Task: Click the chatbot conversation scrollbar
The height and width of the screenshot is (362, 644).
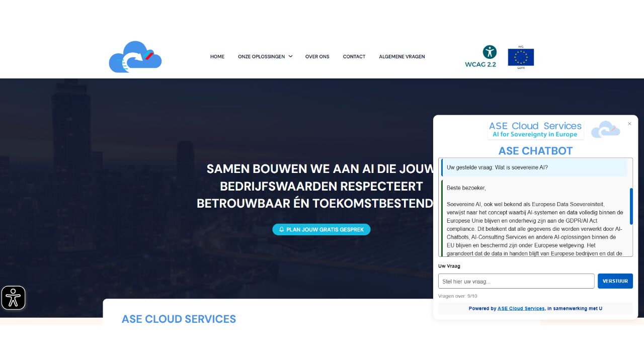Action: (631, 207)
